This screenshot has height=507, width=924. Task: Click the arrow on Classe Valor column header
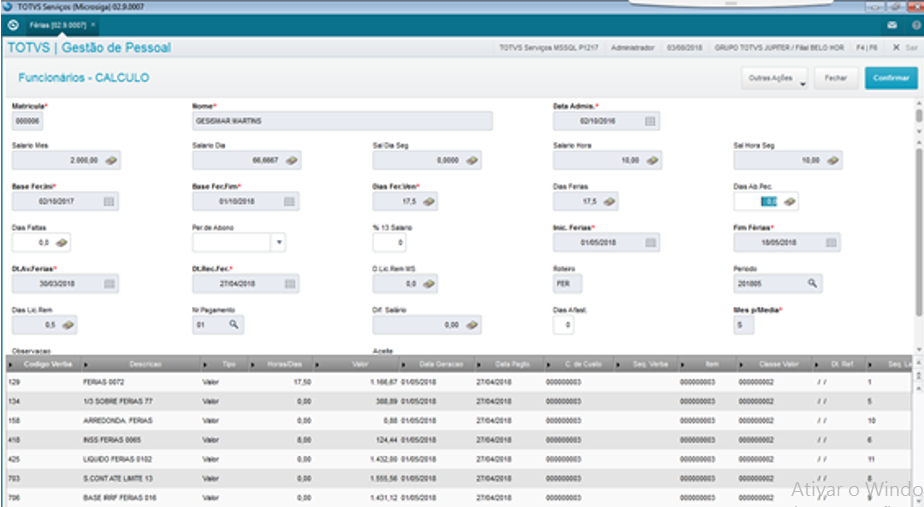[x=741, y=365]
